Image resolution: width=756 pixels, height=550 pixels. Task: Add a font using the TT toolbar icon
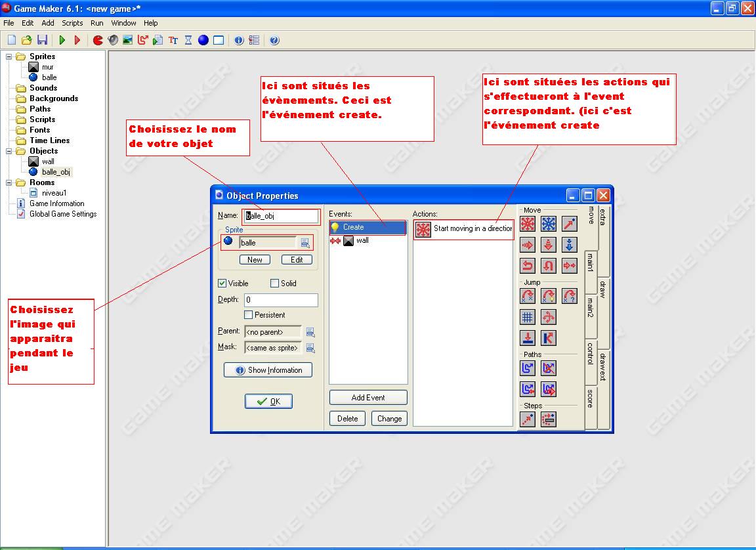(173, 41)
